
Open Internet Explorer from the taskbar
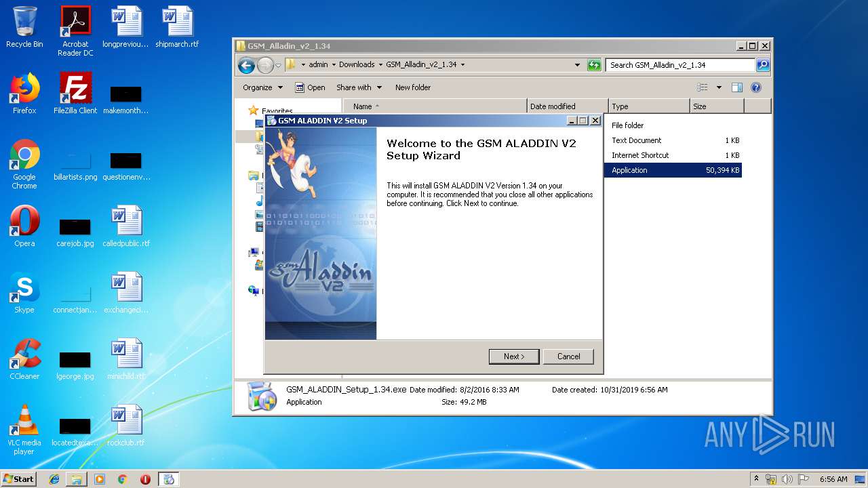click(x=54, y=479)
